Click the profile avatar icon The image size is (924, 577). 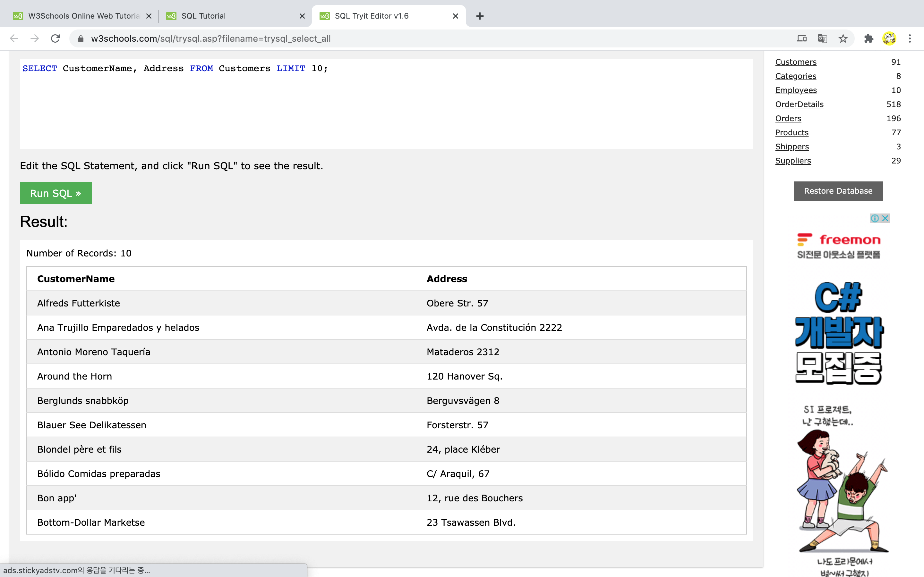pyautogui.click(x=889, y=38)
